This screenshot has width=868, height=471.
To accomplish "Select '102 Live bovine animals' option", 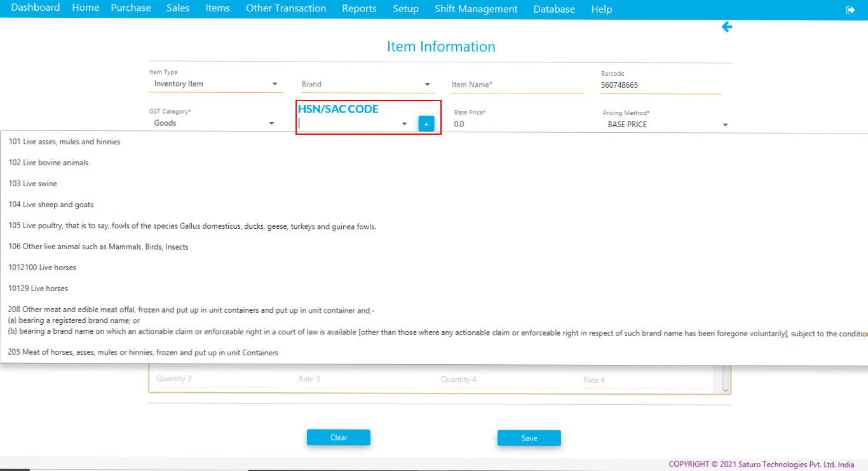I will pyautogui.click(x=49, y=163).
